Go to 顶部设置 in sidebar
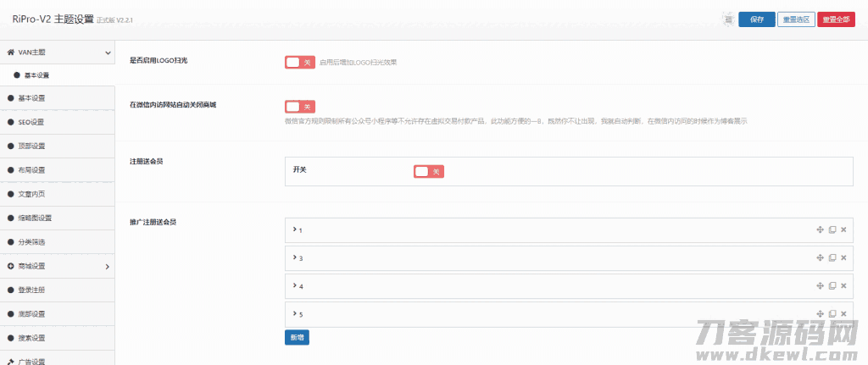 tap(58, 146)
